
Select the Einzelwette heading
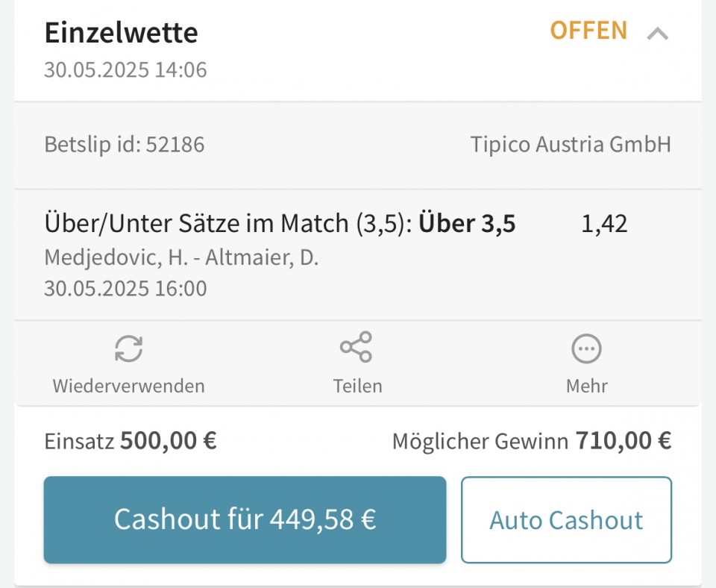tap(121, 33)
